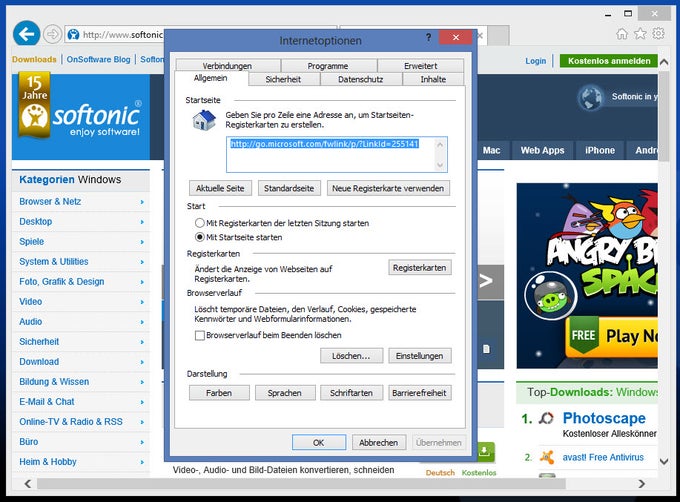The width and height of the screenshot is (680, 502).
Task: Open the browser Home icon
Action: pyautogui.click(x=622, y=34)
